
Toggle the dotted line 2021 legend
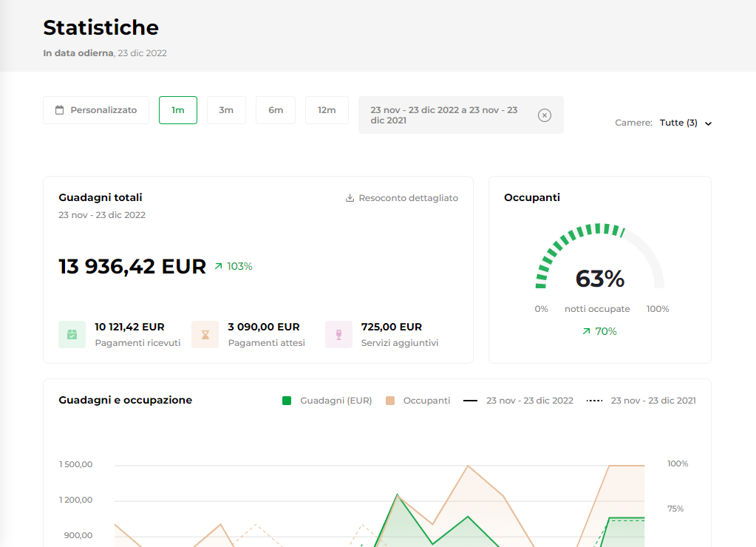pyautogui.click(x=594, y=401)
